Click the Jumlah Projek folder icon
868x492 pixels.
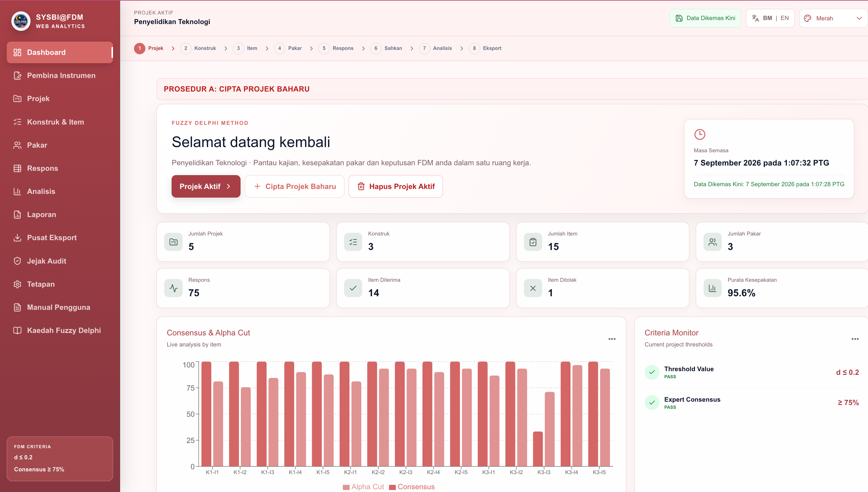point(173,242)
